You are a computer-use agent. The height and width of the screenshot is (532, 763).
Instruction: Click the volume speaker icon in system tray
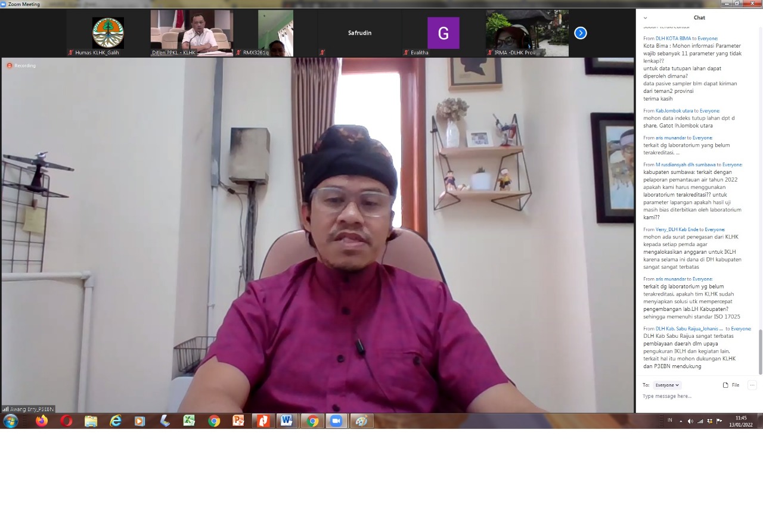tap(690, 421)
